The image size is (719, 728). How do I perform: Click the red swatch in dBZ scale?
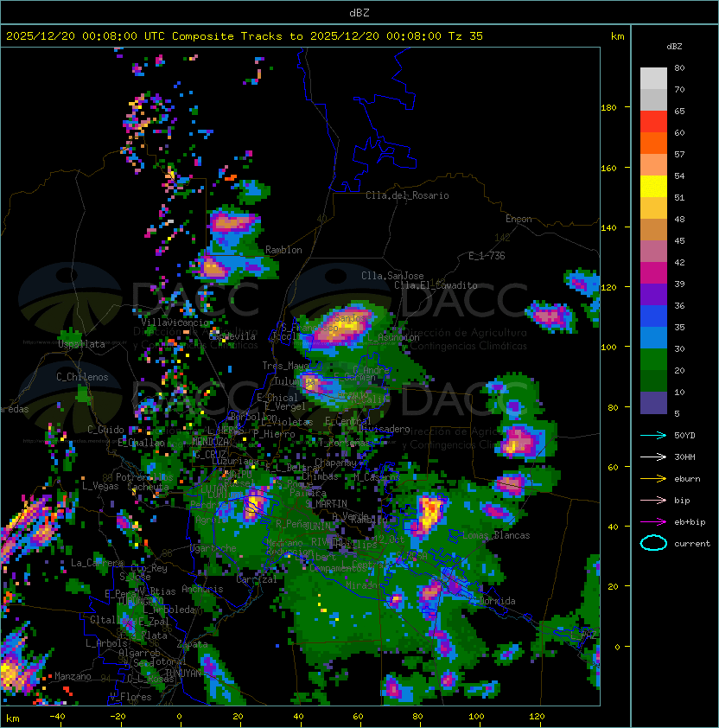pyautogui.click(x=653, y=121)
